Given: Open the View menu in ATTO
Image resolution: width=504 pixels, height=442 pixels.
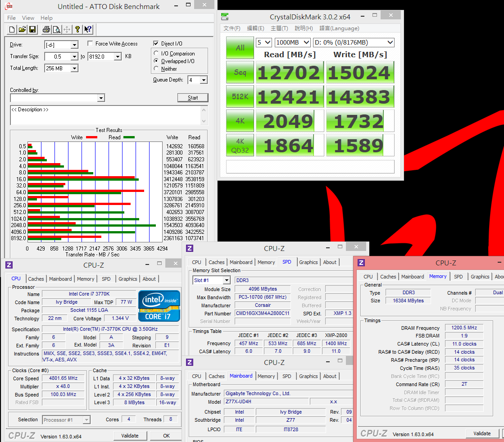Looking at the screenshot, I should click(x=28, y=18).
